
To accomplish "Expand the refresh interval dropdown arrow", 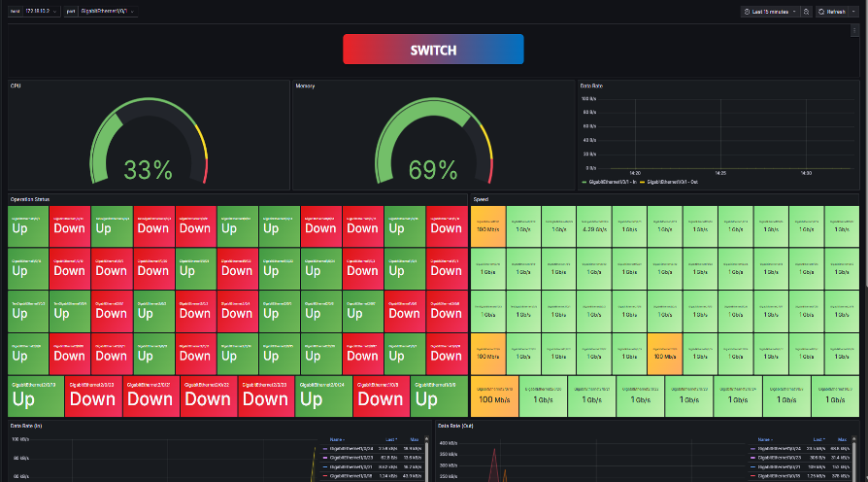I will [858, 12].
